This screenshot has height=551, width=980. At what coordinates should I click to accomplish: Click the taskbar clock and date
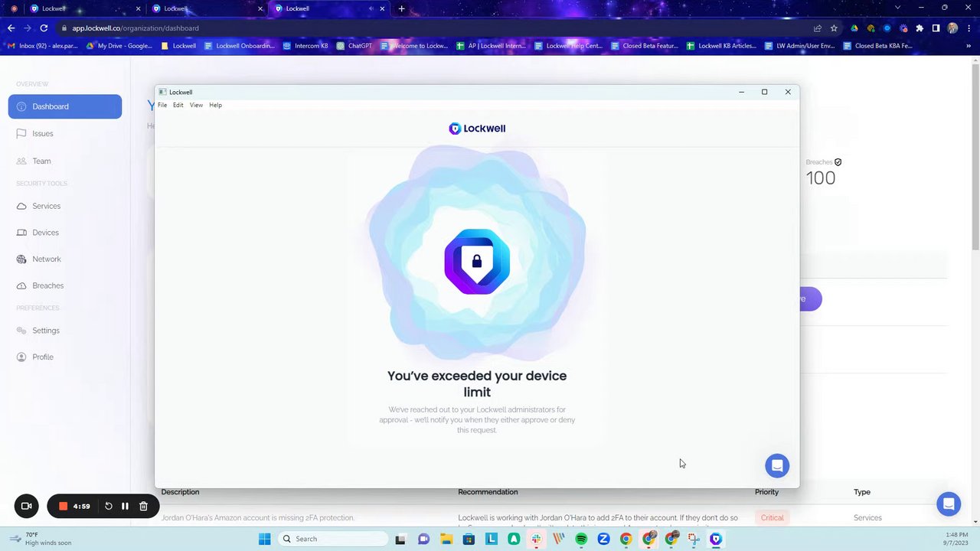click(956, 539)
